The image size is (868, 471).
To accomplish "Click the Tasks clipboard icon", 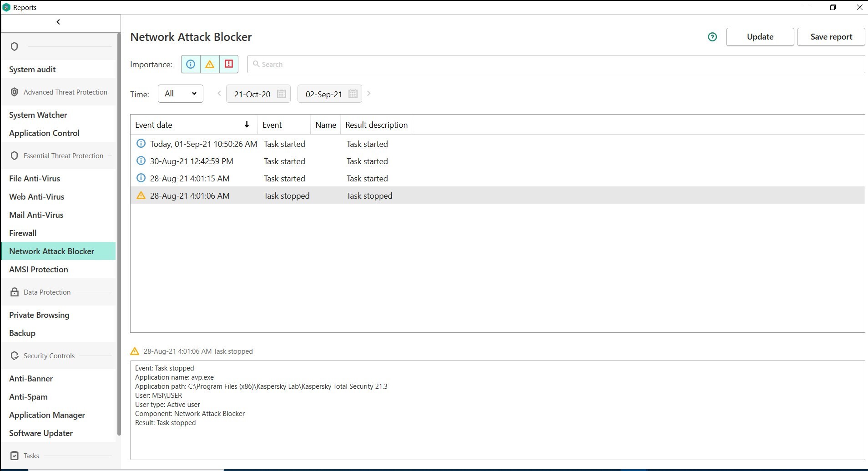I will tap(14, 456).
